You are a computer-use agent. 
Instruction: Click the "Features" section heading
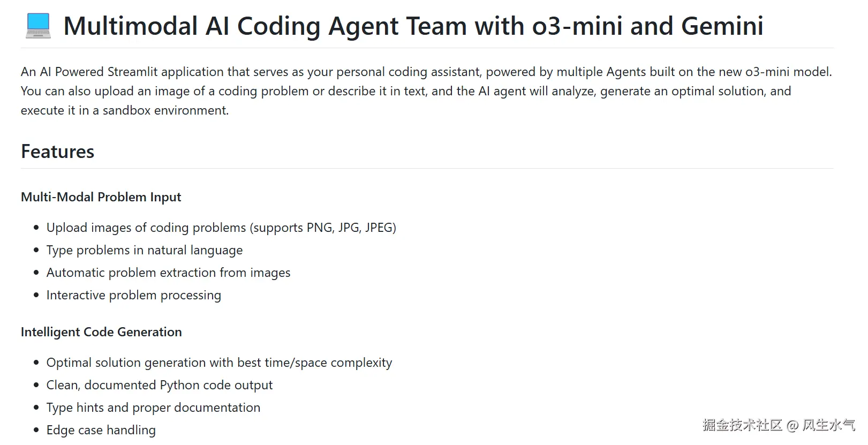click(x=58, y=152)
